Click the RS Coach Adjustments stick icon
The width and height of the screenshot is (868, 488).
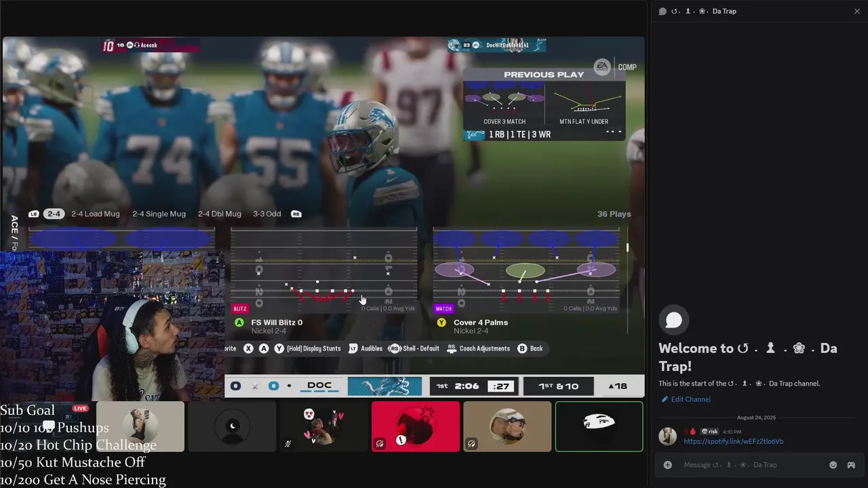tap(452, 348)
